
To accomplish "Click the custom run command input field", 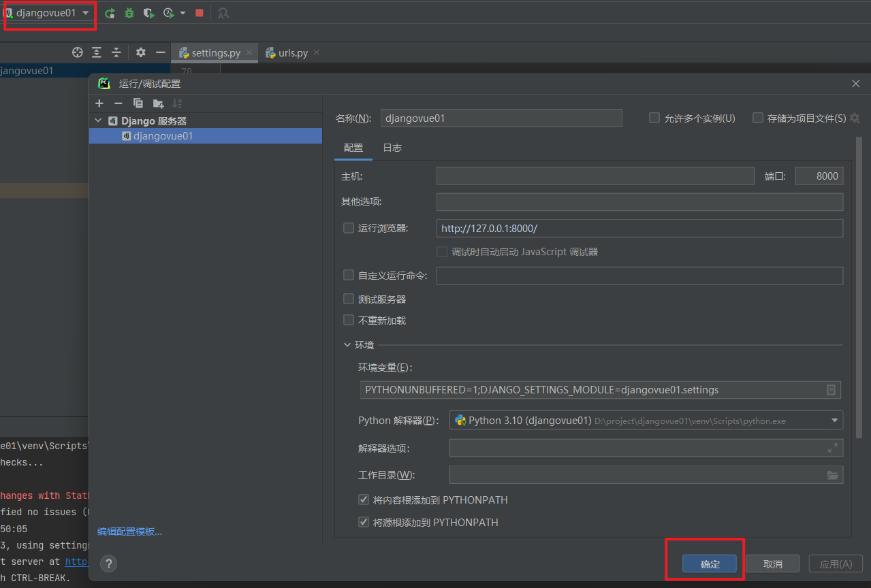I will click(x=639, y=276).
